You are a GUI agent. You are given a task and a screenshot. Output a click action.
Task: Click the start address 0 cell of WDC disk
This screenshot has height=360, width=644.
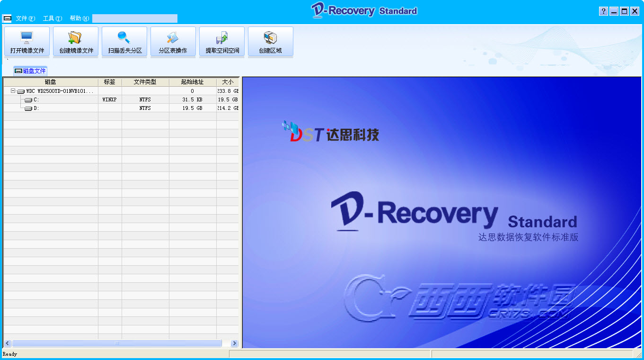pyautogui.click(x=193, y=91)
